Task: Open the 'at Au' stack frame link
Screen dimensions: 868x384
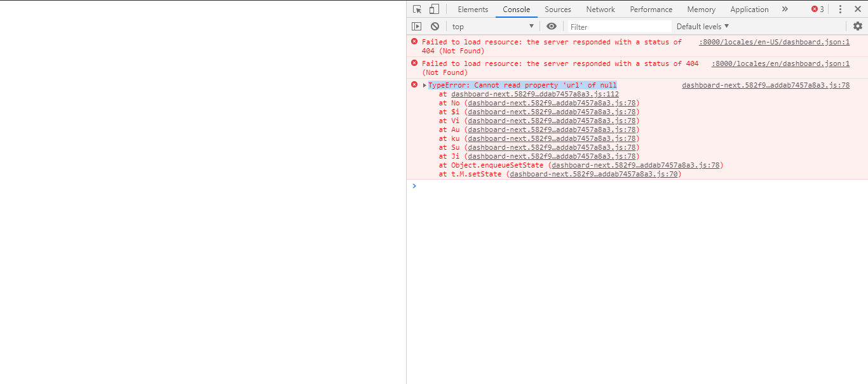Action: (552, 129)
